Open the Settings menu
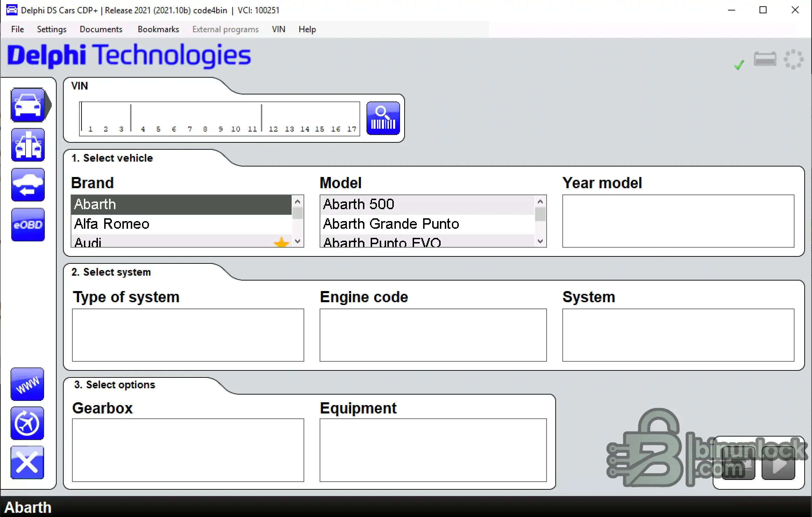Screen dimensions: 812x517 click(52, 29)
